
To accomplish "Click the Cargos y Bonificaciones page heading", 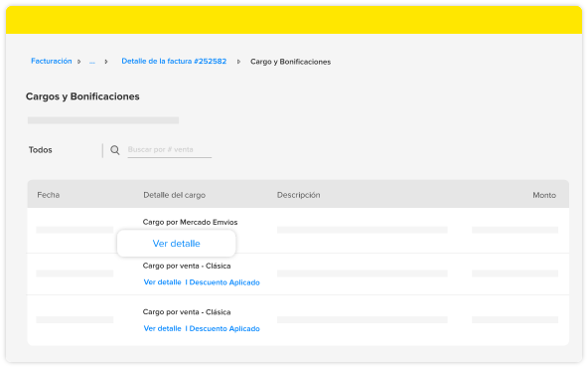I will [82, 96].
